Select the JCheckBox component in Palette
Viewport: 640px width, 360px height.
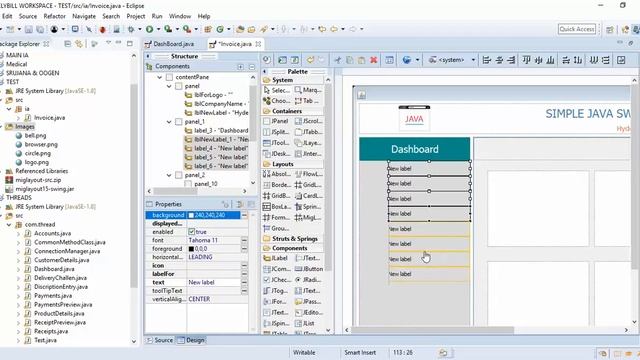276,280
